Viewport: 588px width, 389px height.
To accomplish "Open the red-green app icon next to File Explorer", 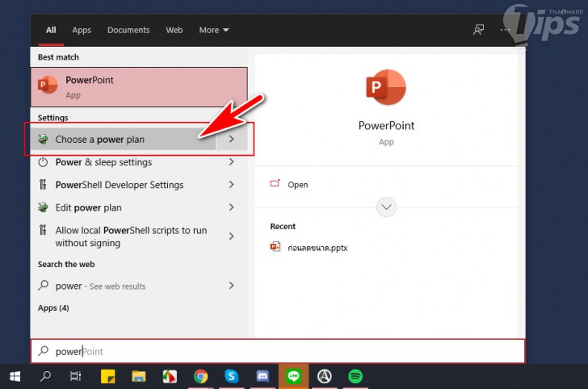I will (x=170, y=376).
